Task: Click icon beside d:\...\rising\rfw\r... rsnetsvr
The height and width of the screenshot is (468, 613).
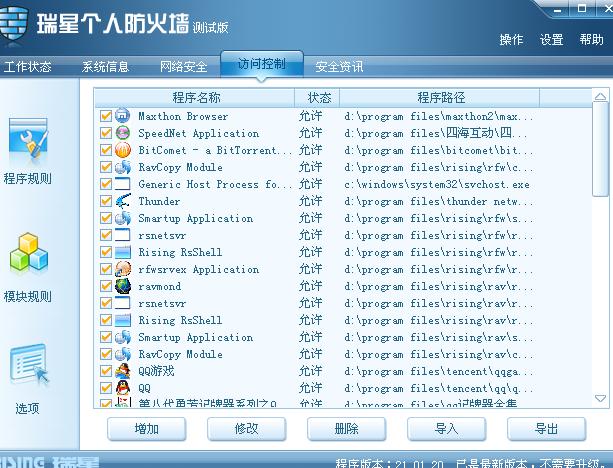Action: (x=122, y=235)
